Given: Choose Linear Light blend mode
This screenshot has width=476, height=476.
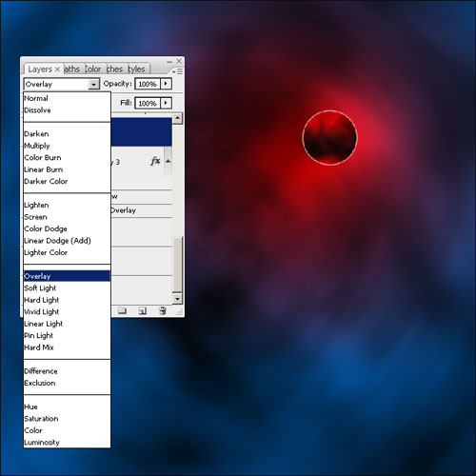Looking at the screenshot, I should (x=67, y=324).
